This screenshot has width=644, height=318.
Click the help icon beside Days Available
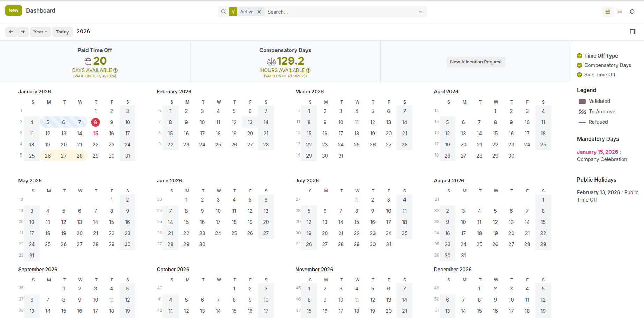[x=115, y=70]
